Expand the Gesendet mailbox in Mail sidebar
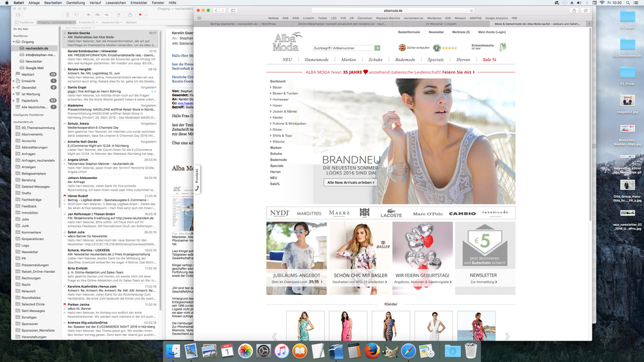This screenshot has height=362, width=644. 14,87
